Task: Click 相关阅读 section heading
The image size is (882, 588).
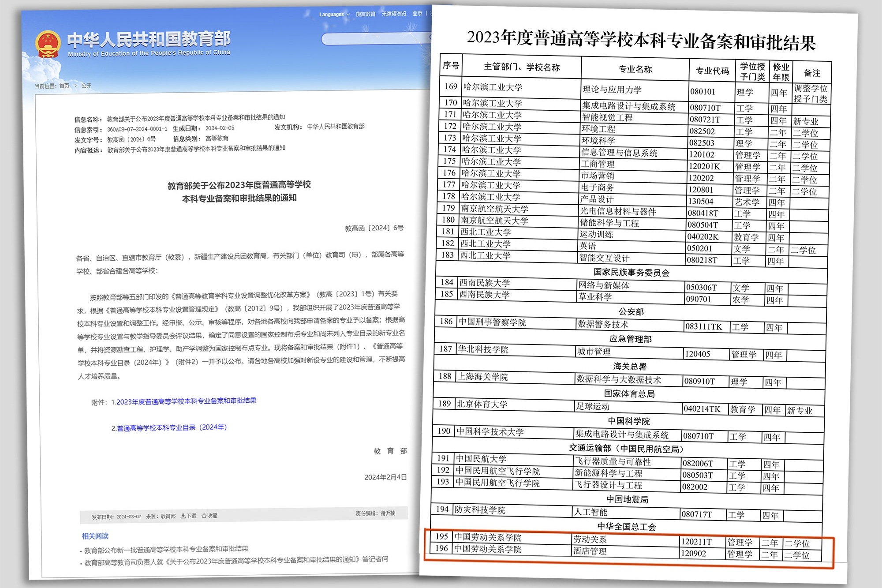Action: point(95,536)
